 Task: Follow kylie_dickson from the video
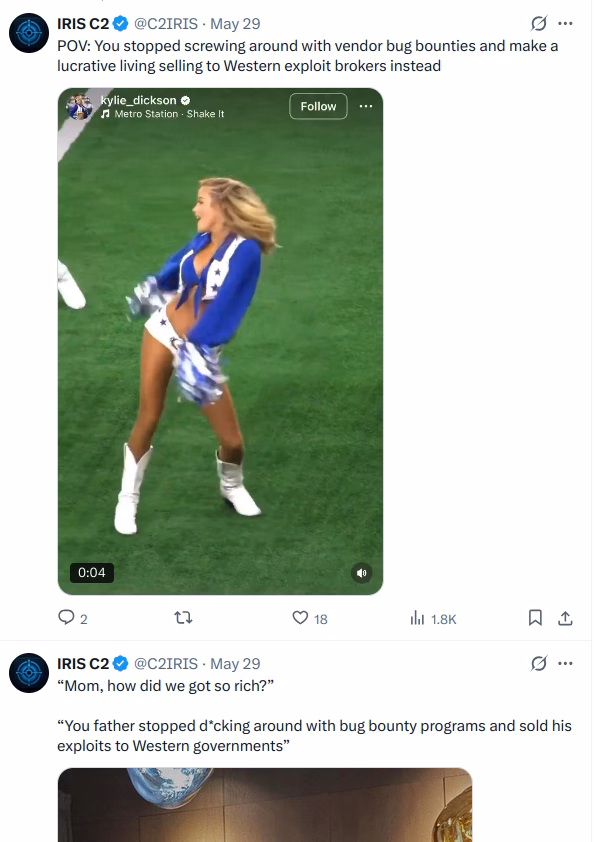[318, 106]
